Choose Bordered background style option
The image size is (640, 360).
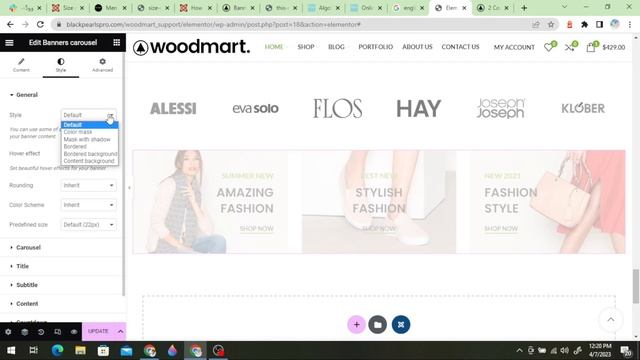[x=90, y=153]
